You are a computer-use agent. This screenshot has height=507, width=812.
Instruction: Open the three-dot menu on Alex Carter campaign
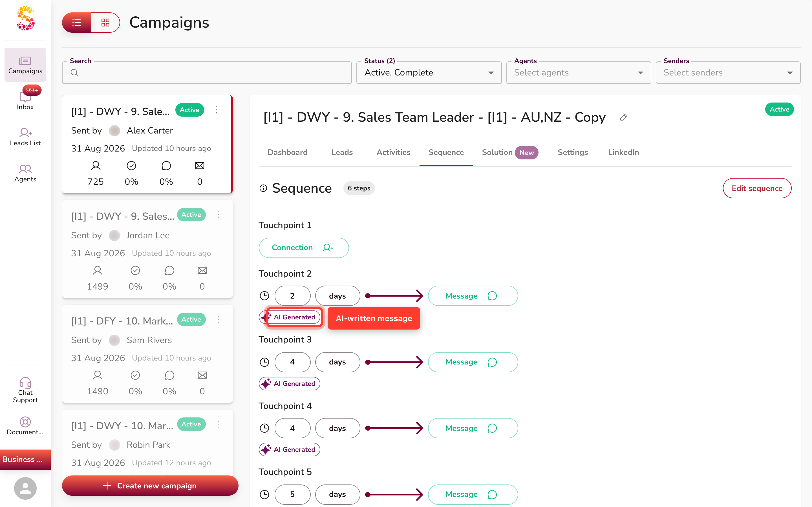click(217, 110)
